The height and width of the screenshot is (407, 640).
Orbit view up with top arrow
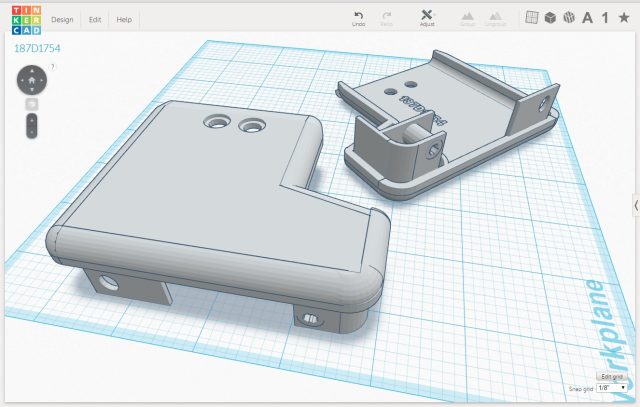pyautogui.click(x=32, y=71)
